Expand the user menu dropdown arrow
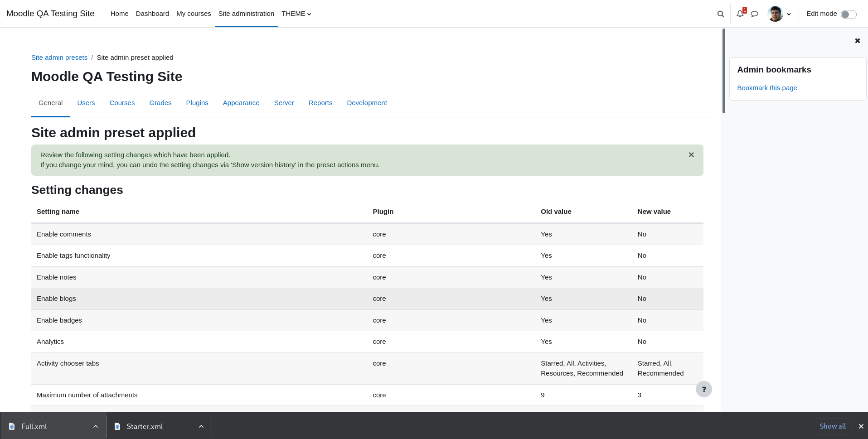This screenshot has width=868, height=439. coord(789,14)
